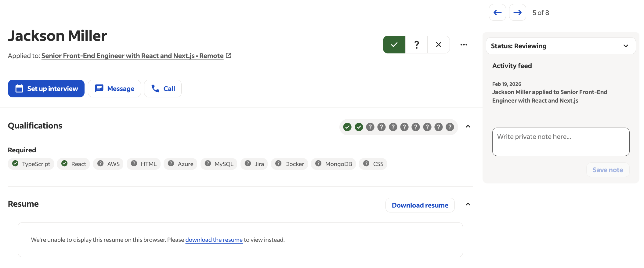The height and width of the screenshot is (268, 644).
Task: Open the Senior Front-End Engineer job link
Action: pyautogui.click(x=132, y=56)
